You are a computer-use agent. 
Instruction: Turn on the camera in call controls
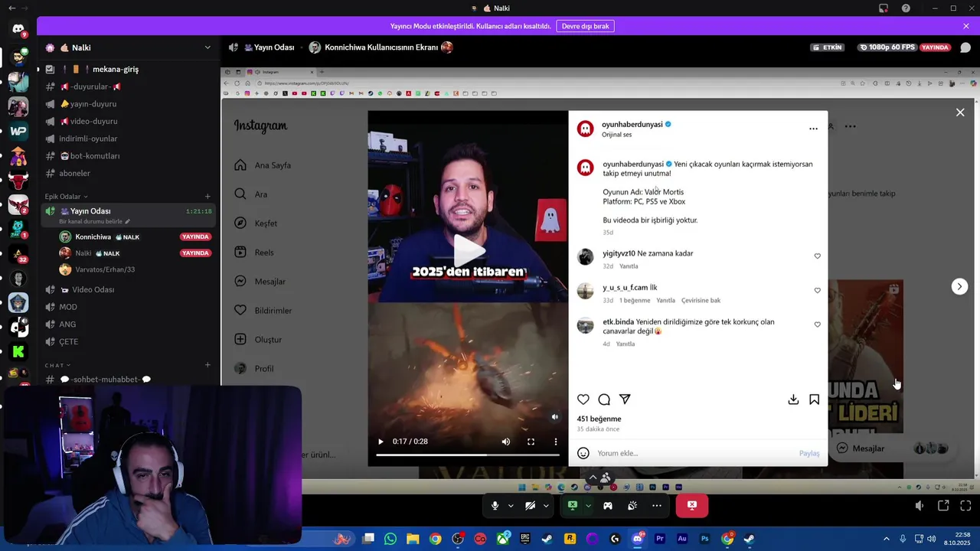(530, 506)
